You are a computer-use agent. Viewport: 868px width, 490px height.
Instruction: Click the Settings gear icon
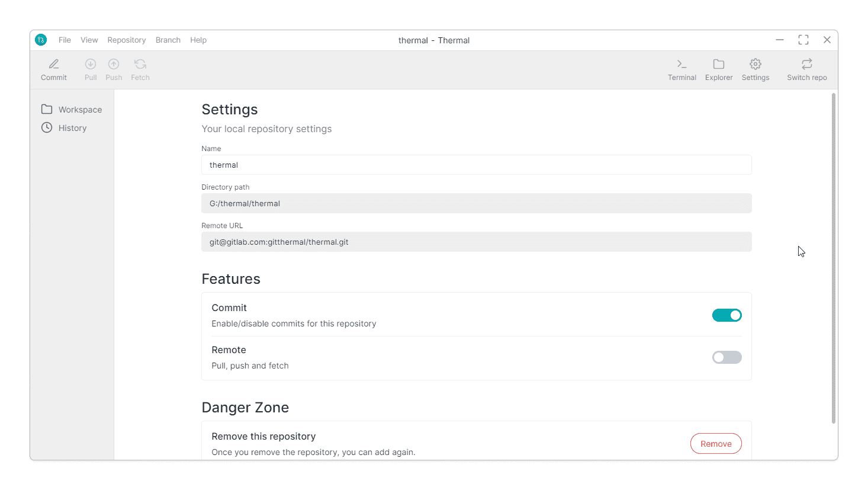coord(756,64)
